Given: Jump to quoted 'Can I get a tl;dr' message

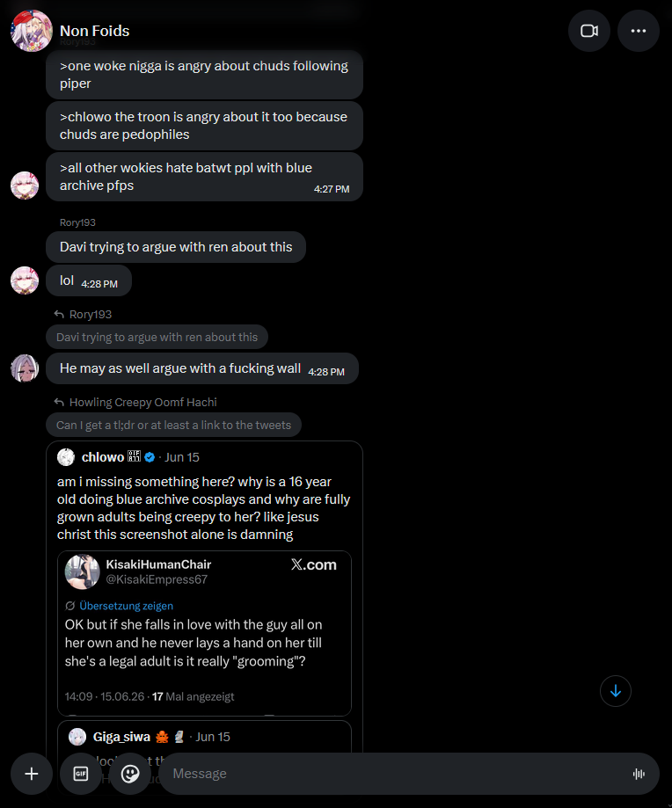Looking at the screenshot, I should tap(173, 426).
